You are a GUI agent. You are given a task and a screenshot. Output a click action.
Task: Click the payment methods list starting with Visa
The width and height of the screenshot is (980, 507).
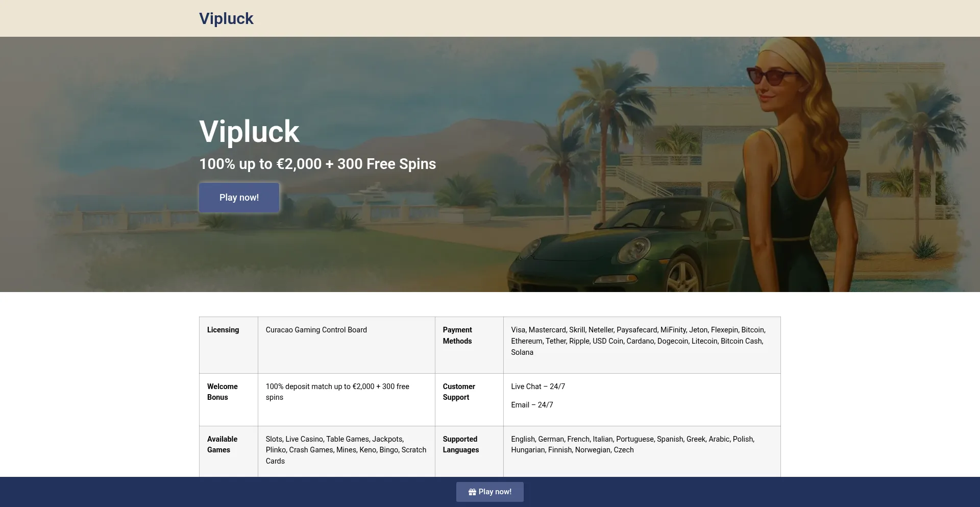coord(639,341)
